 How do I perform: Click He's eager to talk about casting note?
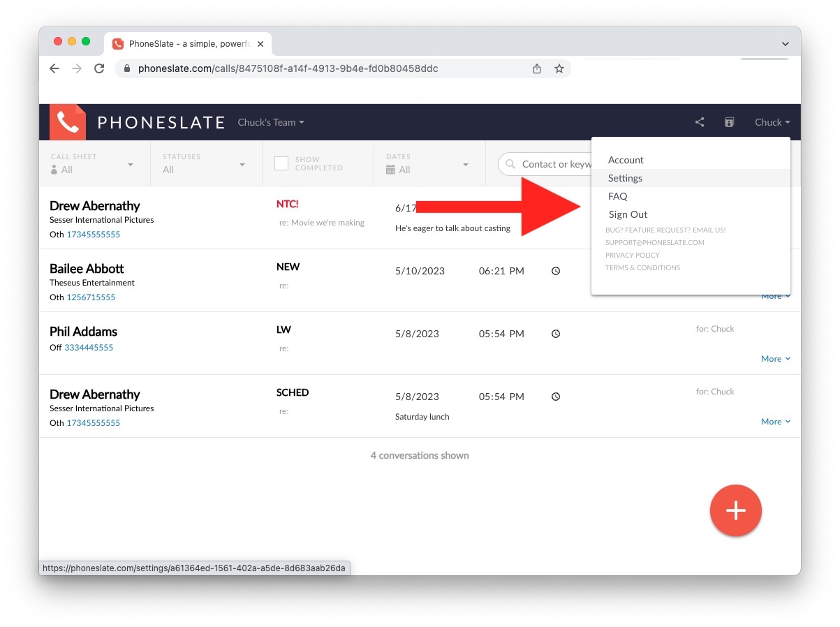(452, 228)
